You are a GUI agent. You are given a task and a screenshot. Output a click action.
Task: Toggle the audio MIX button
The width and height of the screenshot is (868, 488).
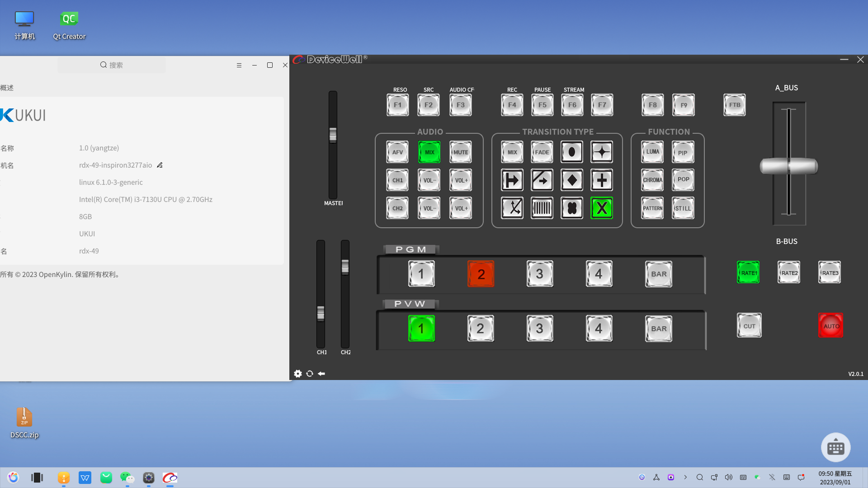tap(429, 152)
